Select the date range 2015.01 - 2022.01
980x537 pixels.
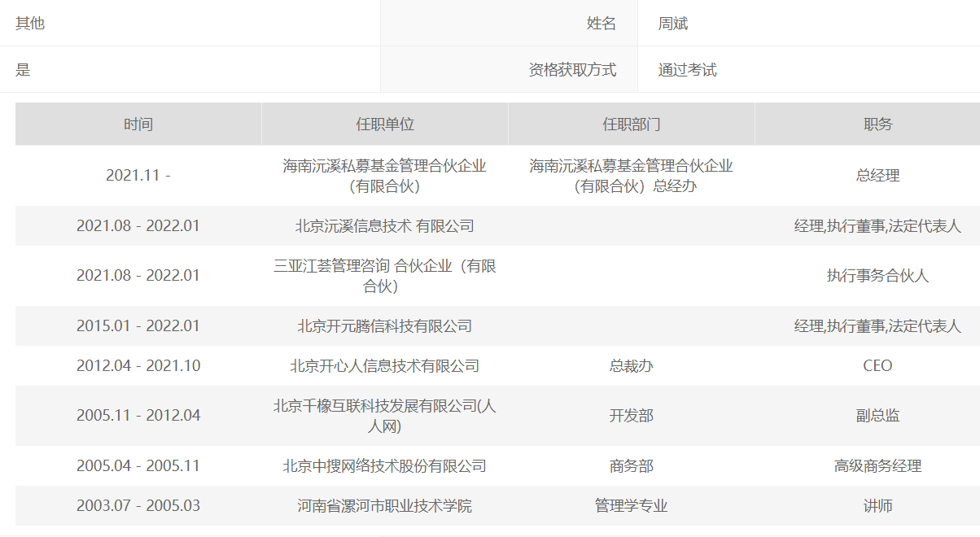click(138, 326)
